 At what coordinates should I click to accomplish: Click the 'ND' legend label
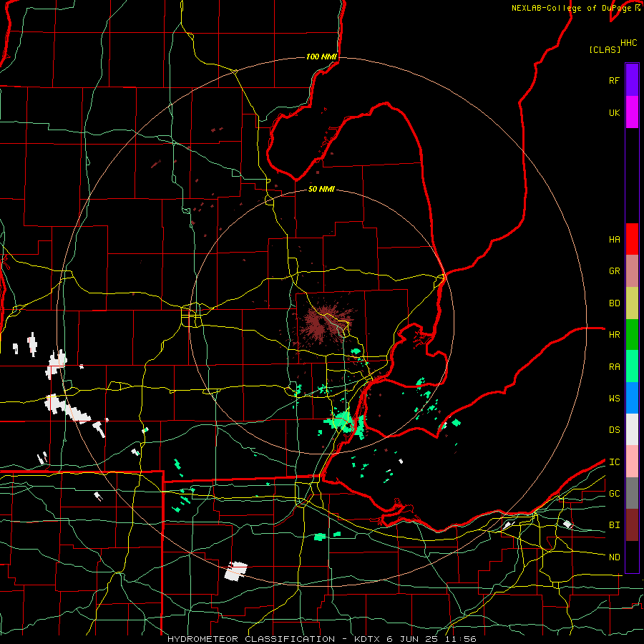pos(614,557)
